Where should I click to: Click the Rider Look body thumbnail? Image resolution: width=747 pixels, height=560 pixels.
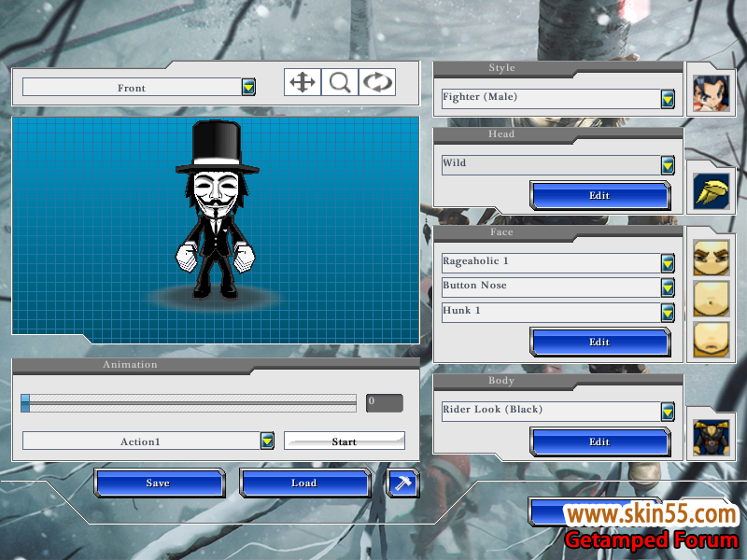[711, 438]
